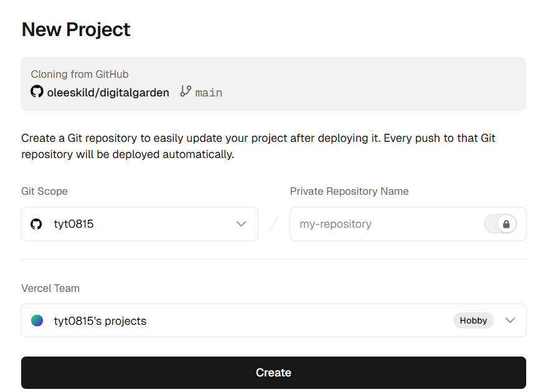
Task: Click the gradient team avatar circle
Action: (37, 320)
